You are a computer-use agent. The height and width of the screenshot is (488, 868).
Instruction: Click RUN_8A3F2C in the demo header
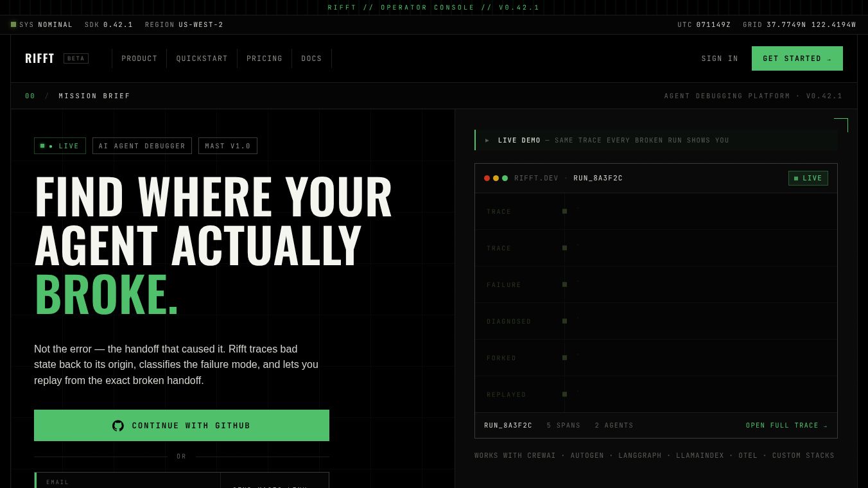(598, 178)
